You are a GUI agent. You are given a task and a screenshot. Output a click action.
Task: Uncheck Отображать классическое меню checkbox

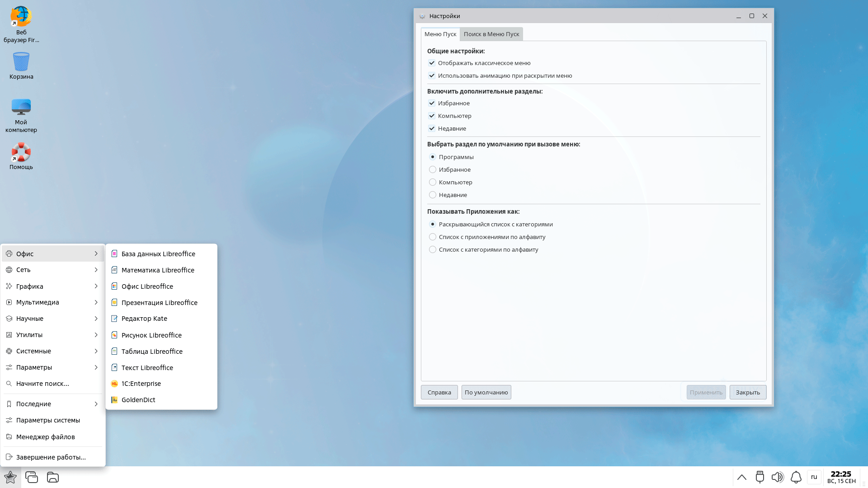432,63
